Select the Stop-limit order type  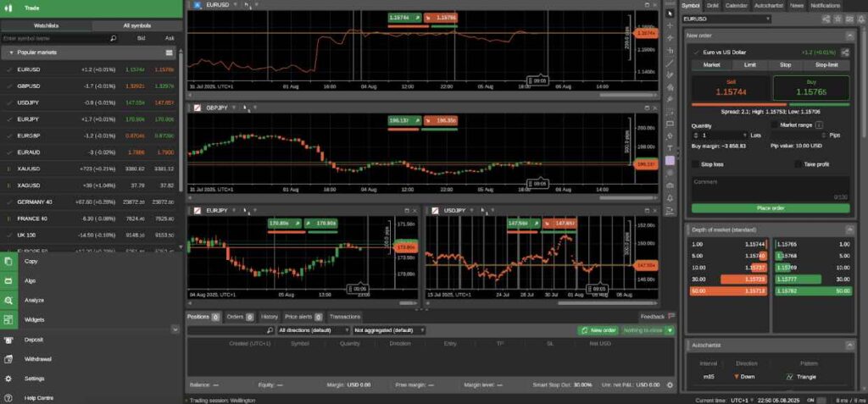[826, 64]
